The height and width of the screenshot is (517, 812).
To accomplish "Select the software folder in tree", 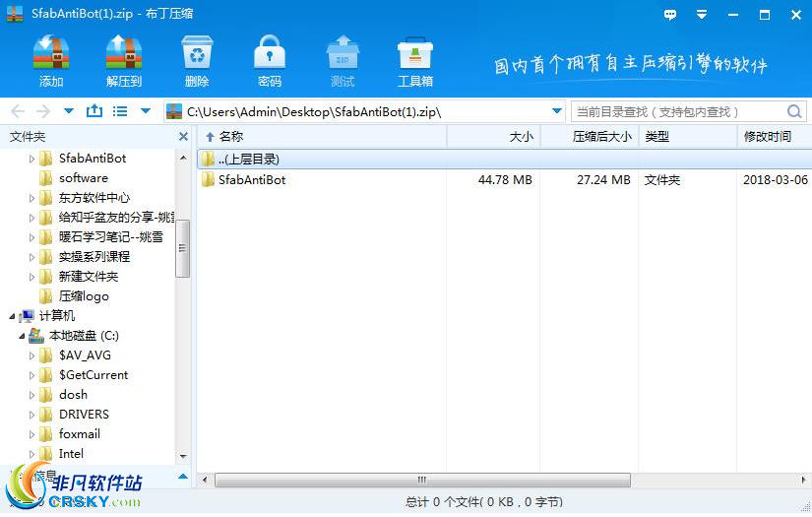I will (x=84, y=178).
